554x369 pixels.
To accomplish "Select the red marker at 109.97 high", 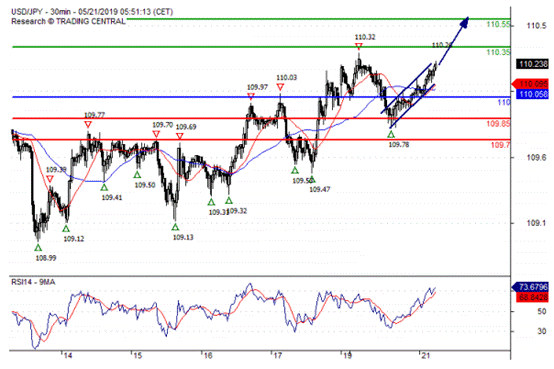I will click(x=251, y=96).
